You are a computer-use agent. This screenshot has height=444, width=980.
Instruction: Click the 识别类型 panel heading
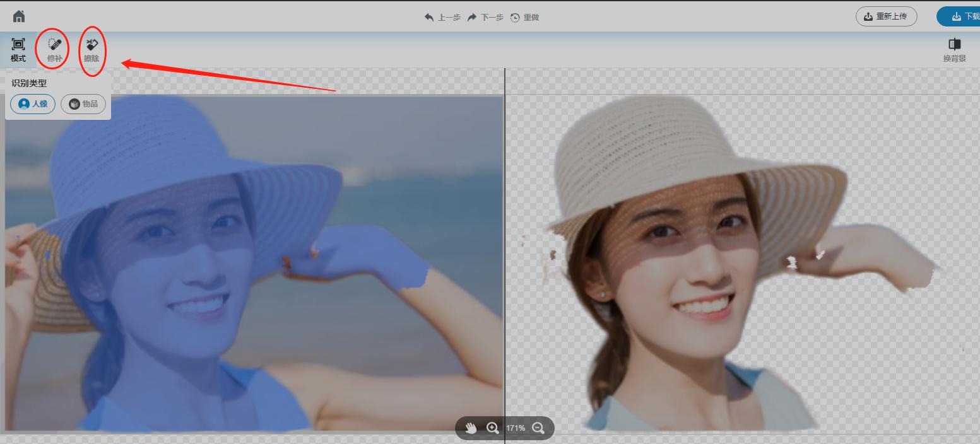29,83
